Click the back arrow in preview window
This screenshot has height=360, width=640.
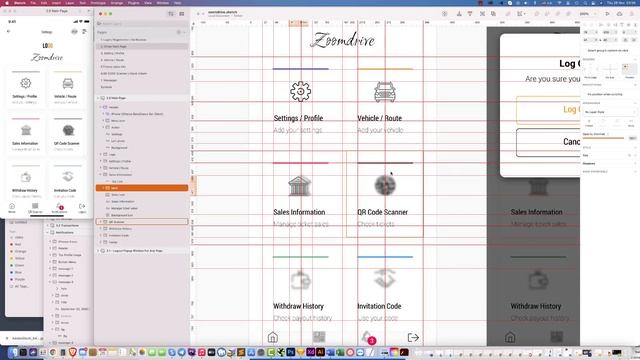pyautogui.click(x=9, y=31)
